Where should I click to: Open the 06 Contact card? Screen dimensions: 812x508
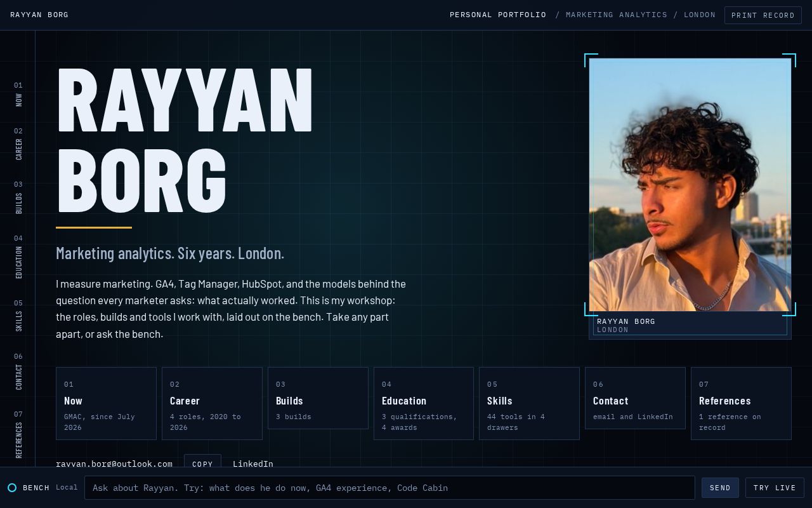coord(635,398)
